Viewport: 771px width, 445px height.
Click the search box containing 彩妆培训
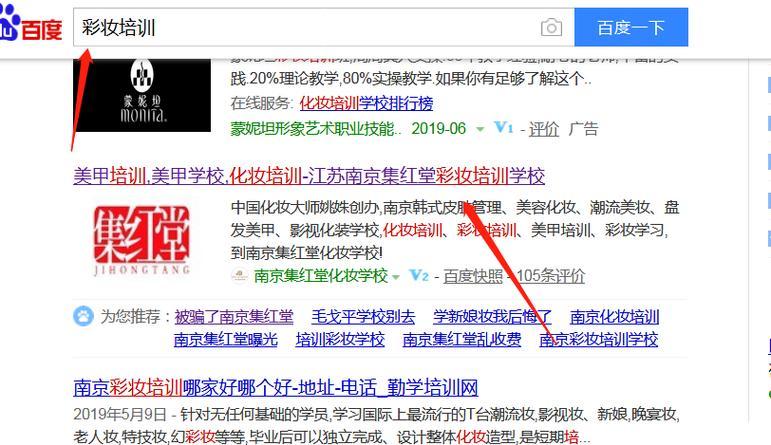[x=324, y=27]
